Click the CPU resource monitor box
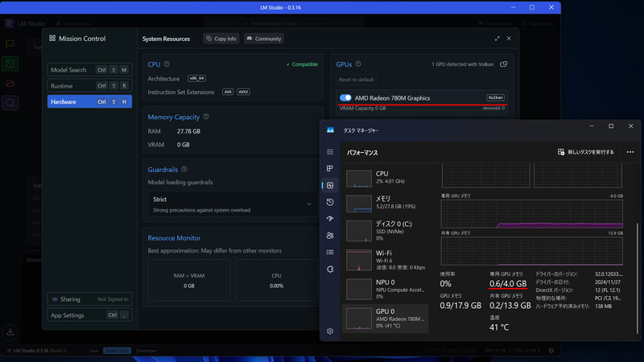The image size is (644, 362). pos(276,280)
